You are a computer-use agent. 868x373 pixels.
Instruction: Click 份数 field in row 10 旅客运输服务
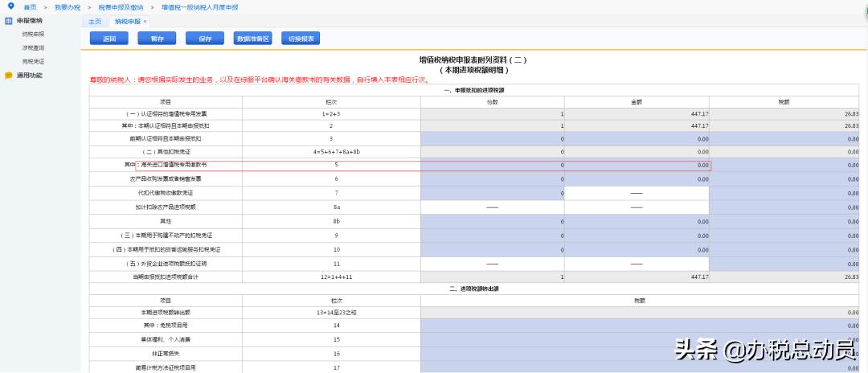click(493, 249)
